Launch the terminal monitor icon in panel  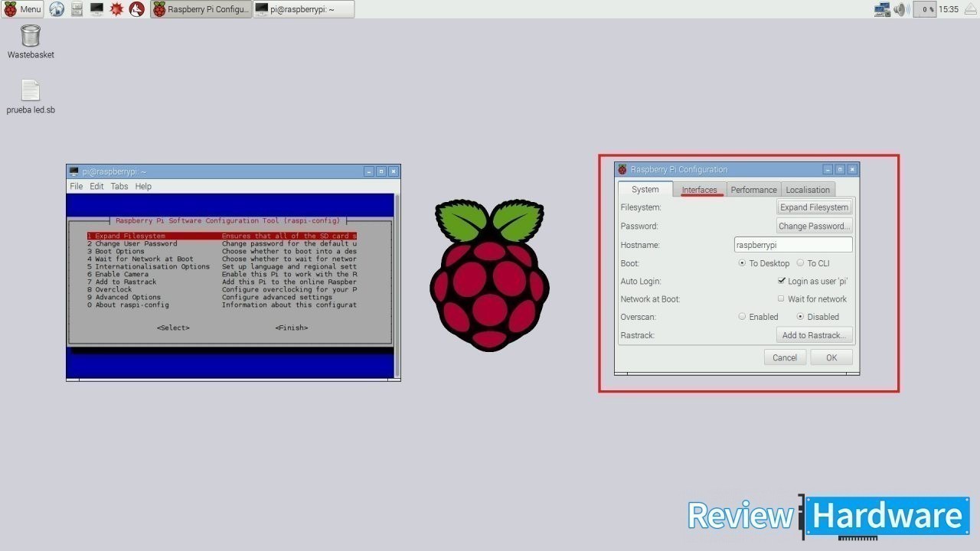[96, 9]
